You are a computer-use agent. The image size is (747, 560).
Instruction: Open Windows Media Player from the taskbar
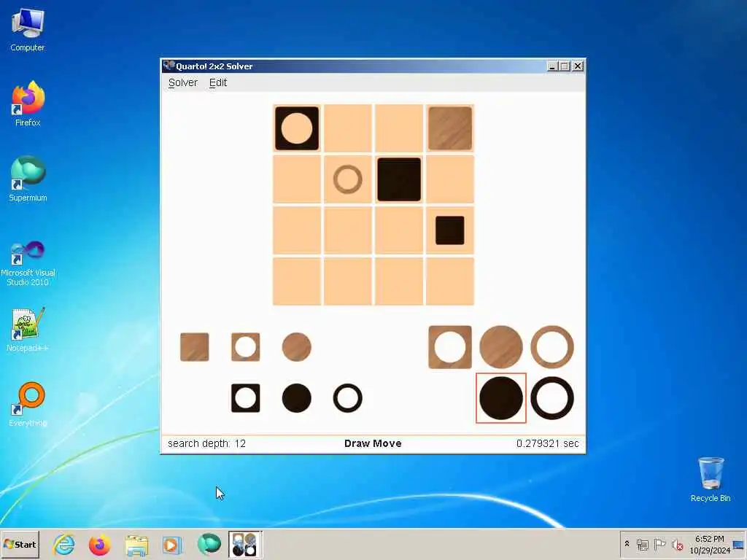click(171, 545)
